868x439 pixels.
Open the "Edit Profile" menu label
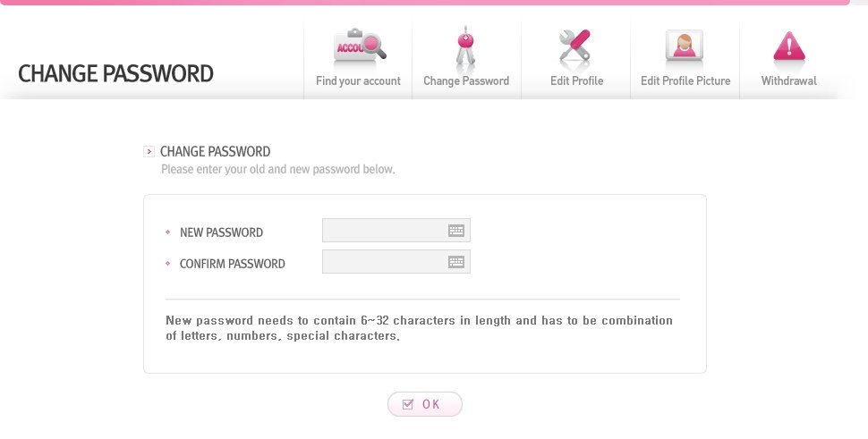576,81
